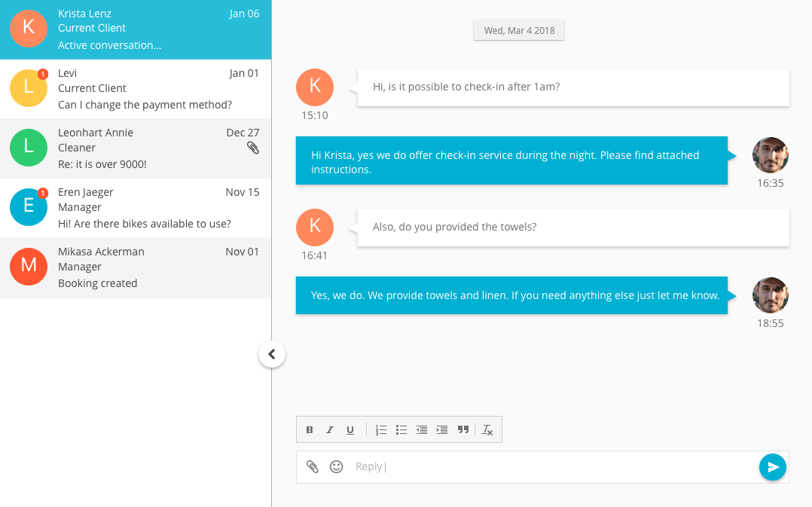Click the attachment paperclip in Leonhart Annie's row
812x507 pixels.
coord(253,148)
